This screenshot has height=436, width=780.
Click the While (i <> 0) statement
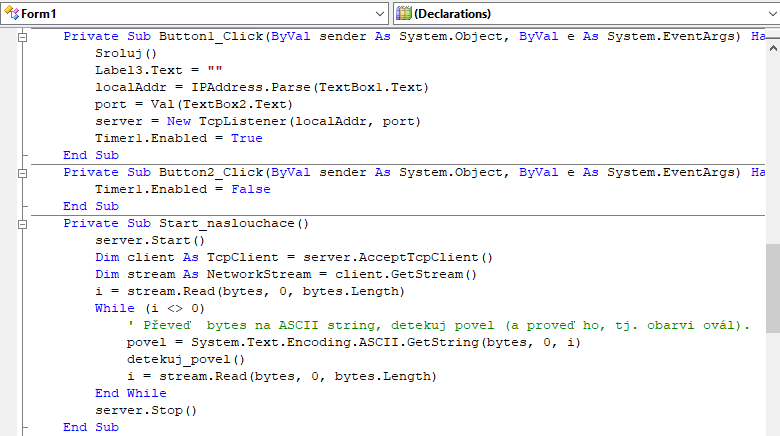150,308
